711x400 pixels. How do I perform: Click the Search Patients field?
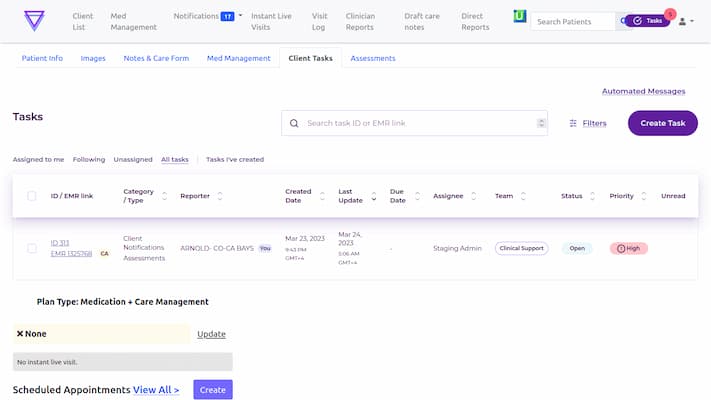(573, 21)
